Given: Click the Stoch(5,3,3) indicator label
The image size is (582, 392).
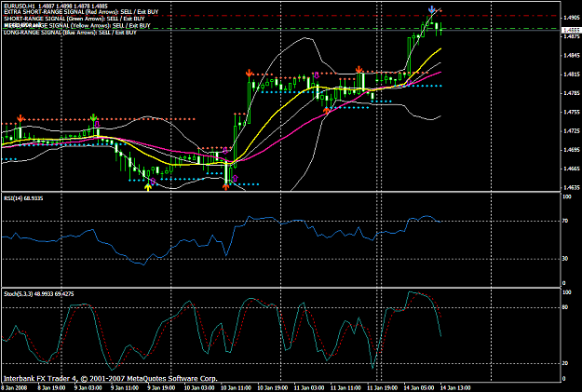Looking at the screenshot, I should point(39,293).
